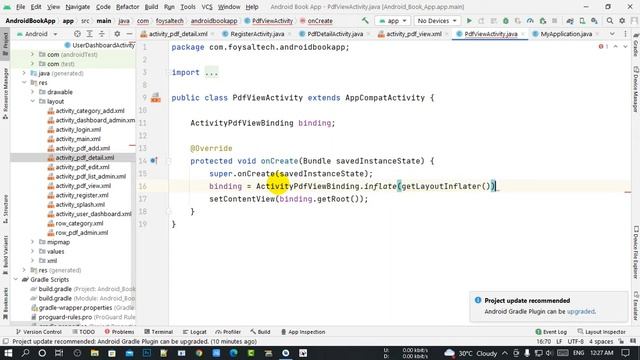Open the Build menu
Viewport: 640px width, 360px height.
[x=151, y=7]
